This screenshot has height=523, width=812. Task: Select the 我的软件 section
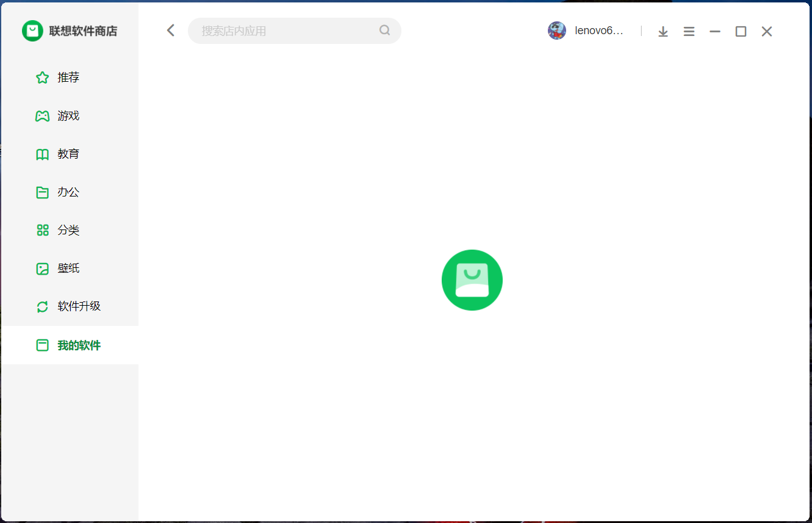click(70, 345)
